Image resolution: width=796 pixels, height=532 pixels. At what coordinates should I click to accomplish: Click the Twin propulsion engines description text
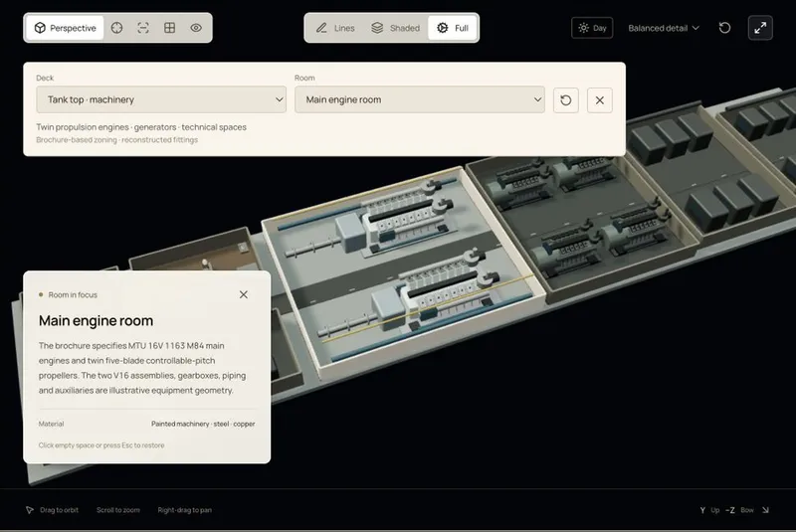tap(141, 127)
